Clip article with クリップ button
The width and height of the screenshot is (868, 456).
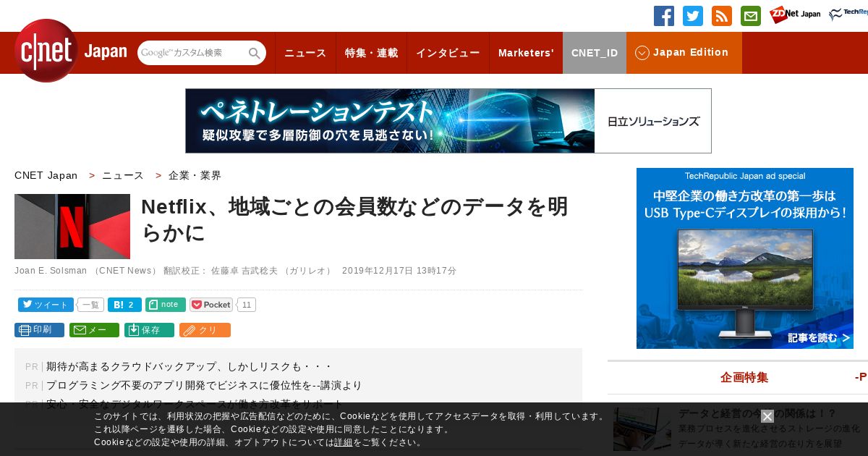pos(205,330)
